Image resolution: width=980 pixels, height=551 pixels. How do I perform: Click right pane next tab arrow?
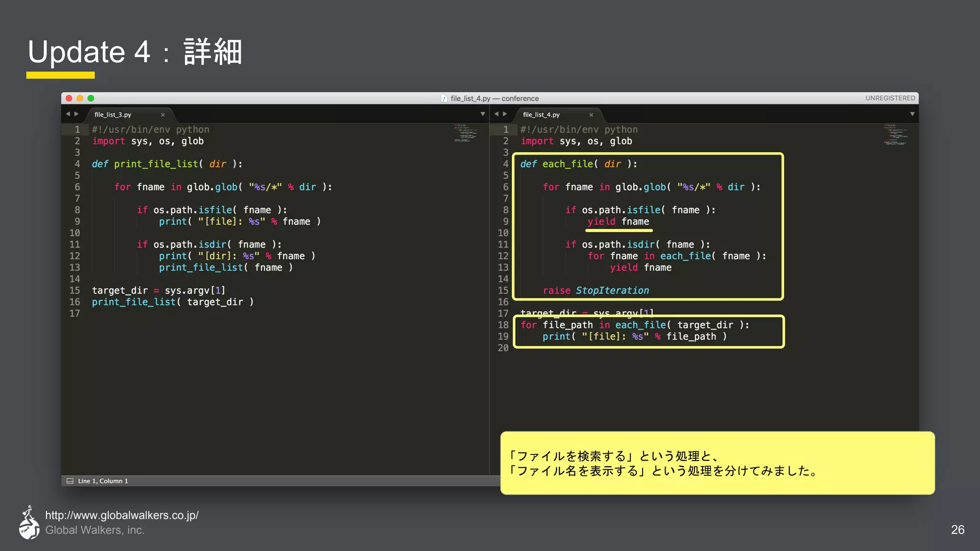pyautogui.click(x=505, y=114)
